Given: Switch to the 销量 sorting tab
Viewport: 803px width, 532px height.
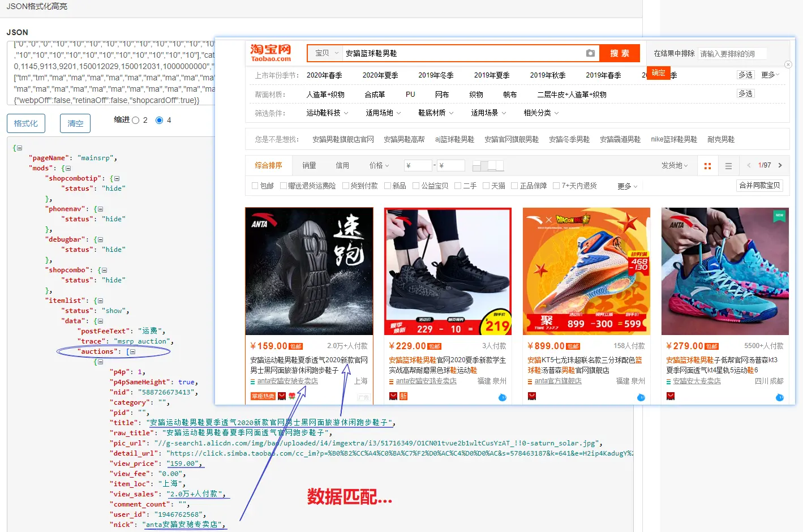Looking at the screenshot, I should click(308, 165).
